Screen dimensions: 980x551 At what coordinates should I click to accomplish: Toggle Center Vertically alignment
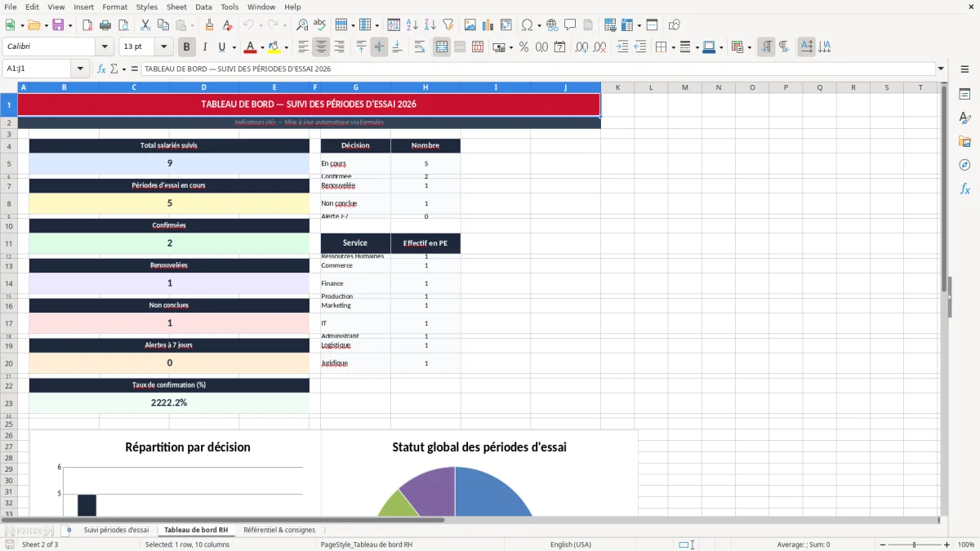pos(379,47)
